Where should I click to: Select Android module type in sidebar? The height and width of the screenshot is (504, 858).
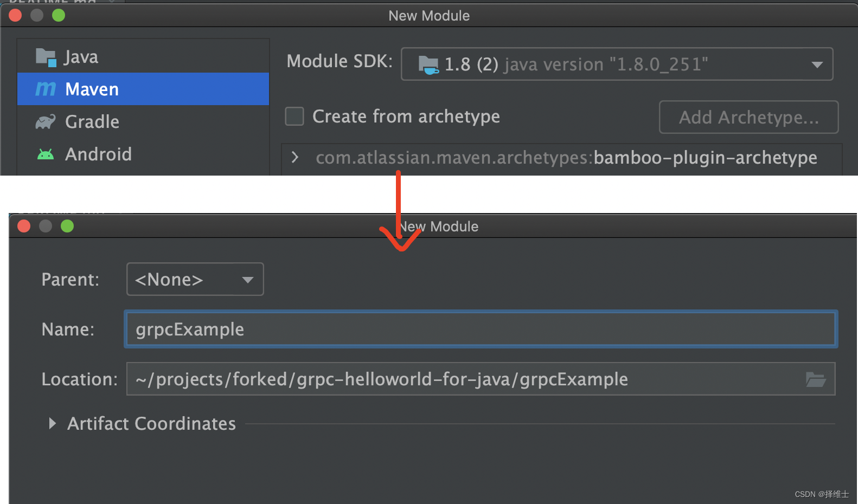143,154
